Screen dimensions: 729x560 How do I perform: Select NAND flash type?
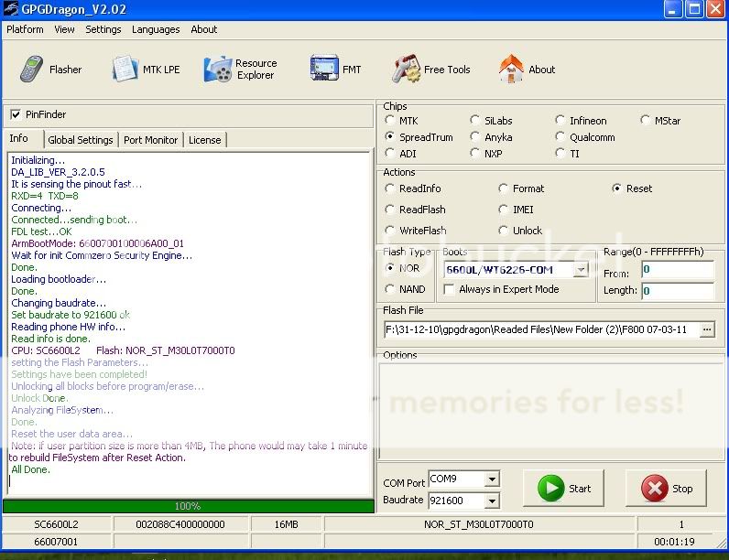[390, 289]
